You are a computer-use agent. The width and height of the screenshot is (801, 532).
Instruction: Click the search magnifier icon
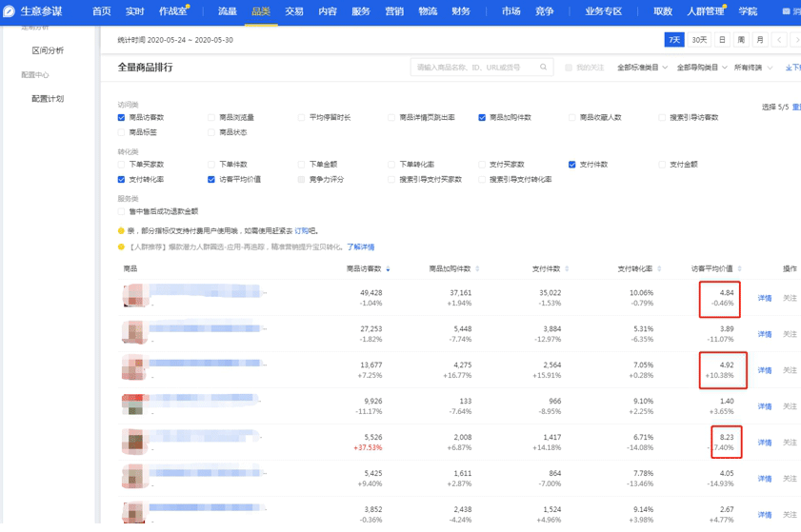pyautogui.click(x=544, y=68)
